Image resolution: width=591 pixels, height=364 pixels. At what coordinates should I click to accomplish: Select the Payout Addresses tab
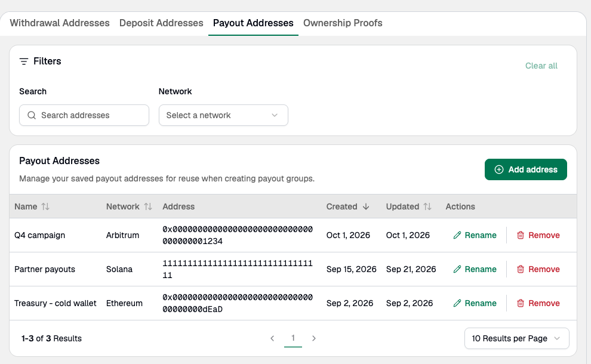coord(253,23)
